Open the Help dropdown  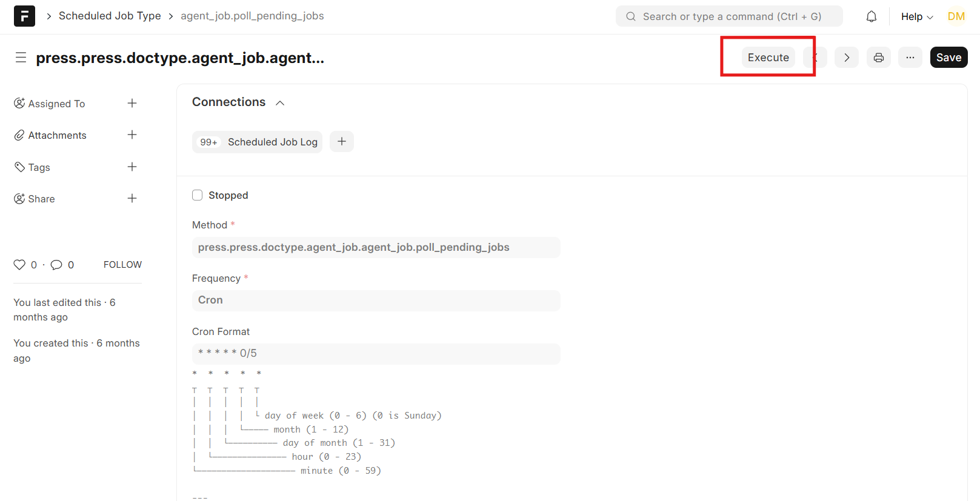pos(916,16)
